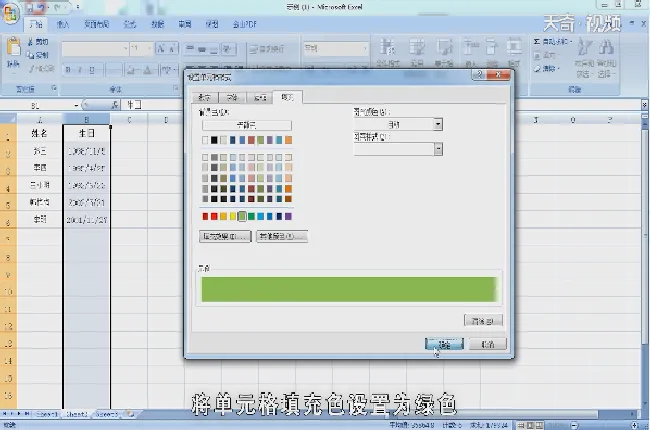Click the Save icon in quick access toolbar
The width and height of the screenshot is (650, 430).
pyautogui.click(x=30, y=7)
